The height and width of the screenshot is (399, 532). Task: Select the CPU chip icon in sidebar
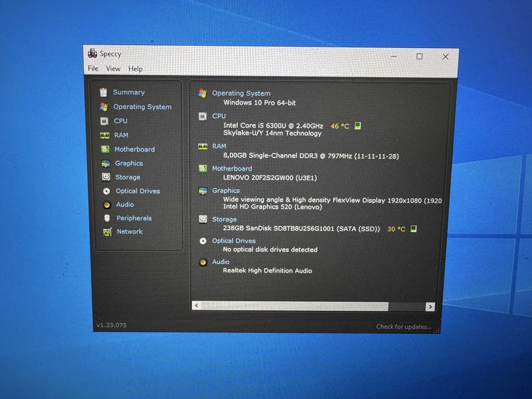[x=104, y=121]
